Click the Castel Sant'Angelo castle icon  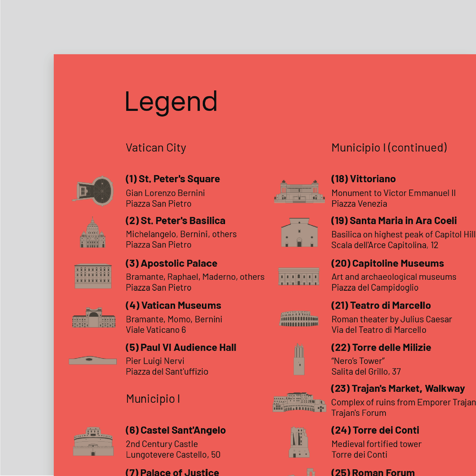tap(93, 442)
